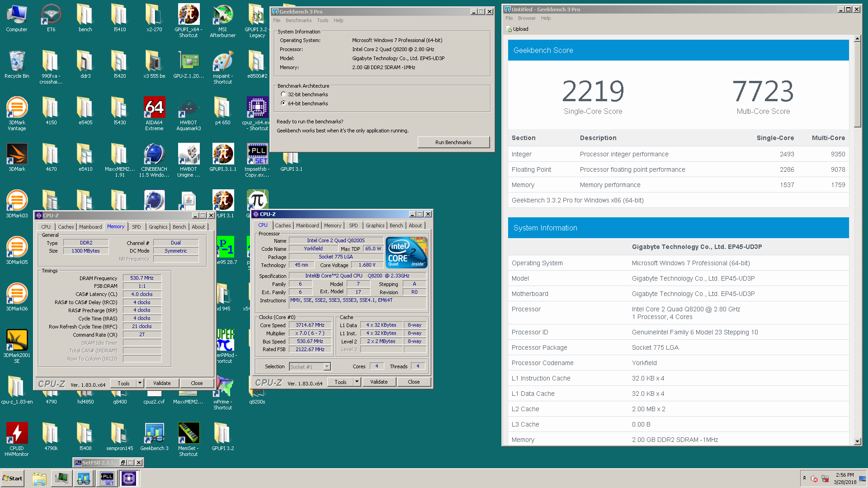Viewport: 868px width, 488px height.
Task: Launch 3DMark2001 SE icon
Action: [17, 347]
